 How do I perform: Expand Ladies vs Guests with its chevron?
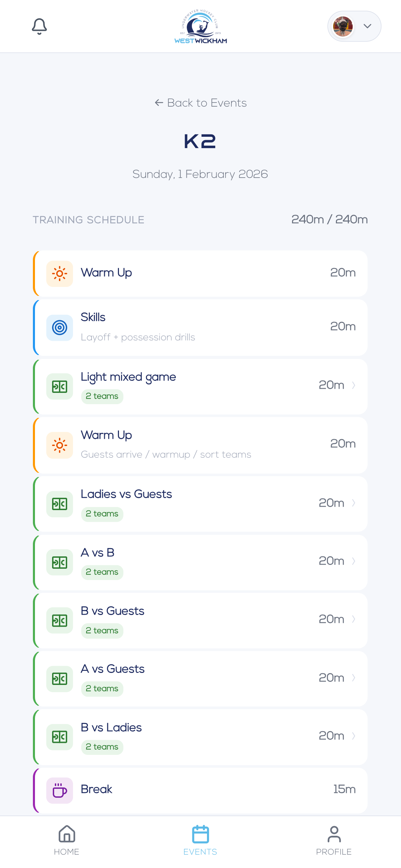pos(353,503)
